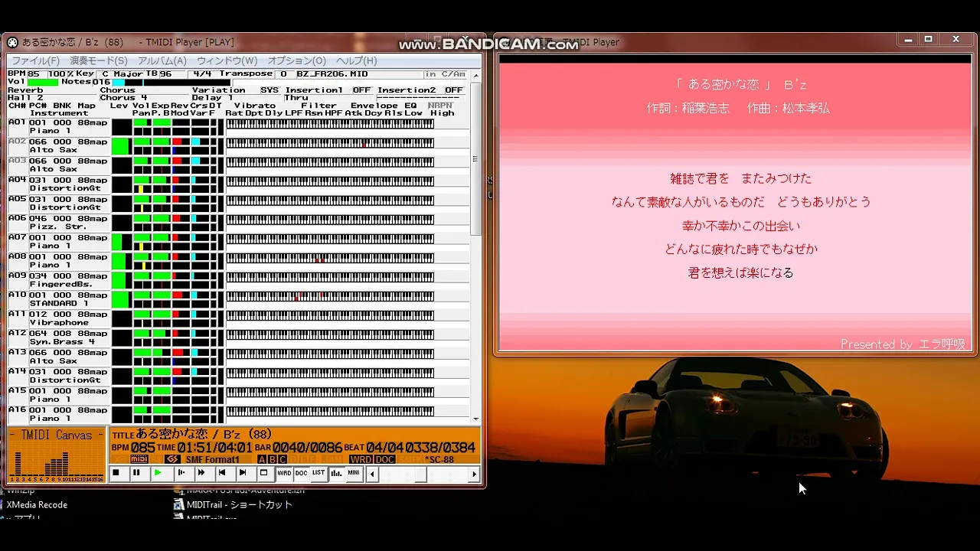This screenshot has width=980, height=551.
Task: Click the green Vol master level bar
Action: pyautogui.click(x=43, y=82)
